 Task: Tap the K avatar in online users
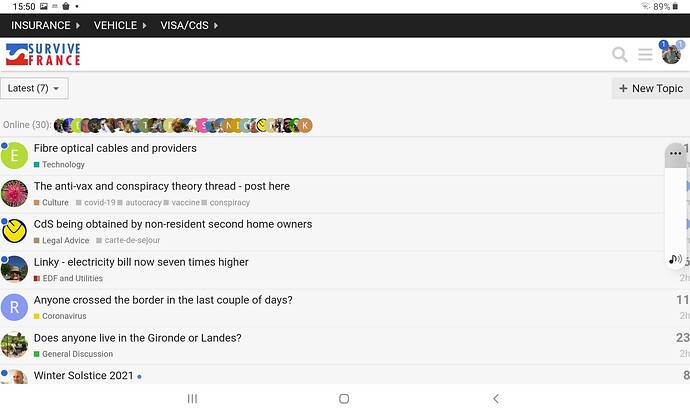[x=305, y=125]
